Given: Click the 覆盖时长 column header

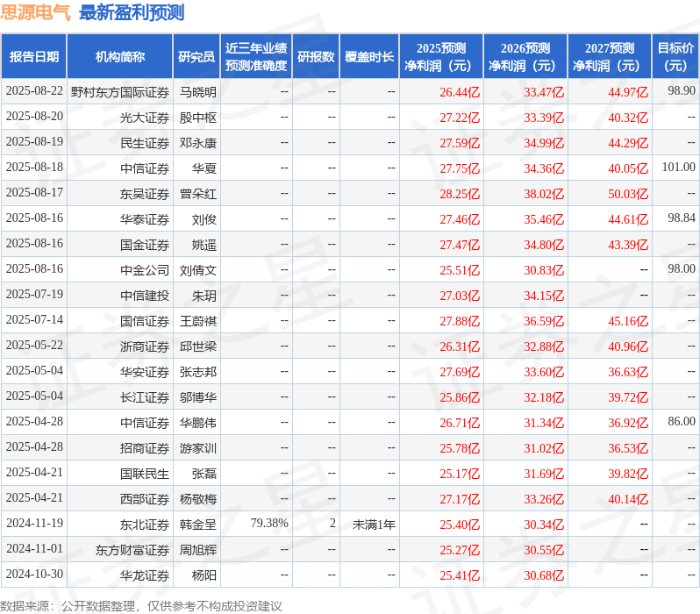Looking at the screenshot, I should click(369, 57).
